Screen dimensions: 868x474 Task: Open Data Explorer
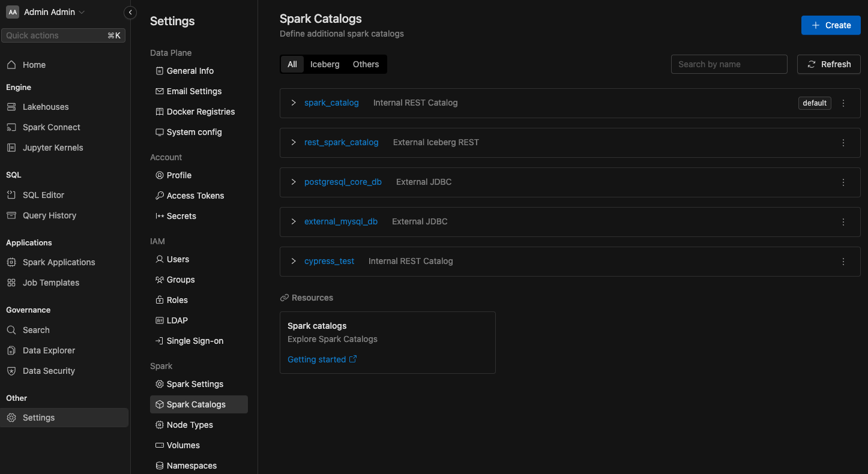click(x=64, y=350)
